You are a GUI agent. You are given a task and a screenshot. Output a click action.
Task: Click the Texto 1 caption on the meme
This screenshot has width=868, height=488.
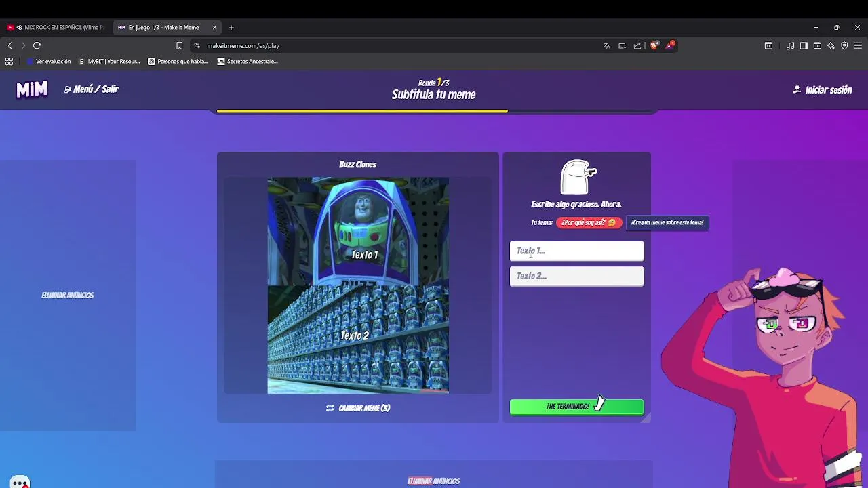[364, 255]
